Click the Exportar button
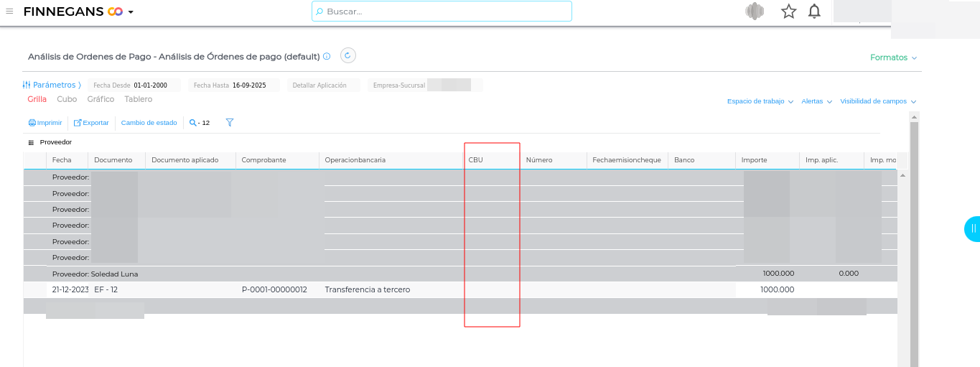980x367 pixels. [92, 123]
